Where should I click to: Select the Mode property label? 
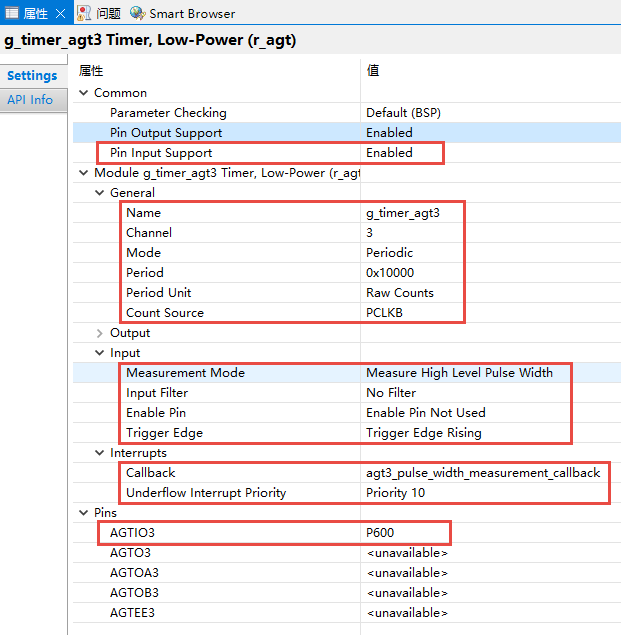143,253
